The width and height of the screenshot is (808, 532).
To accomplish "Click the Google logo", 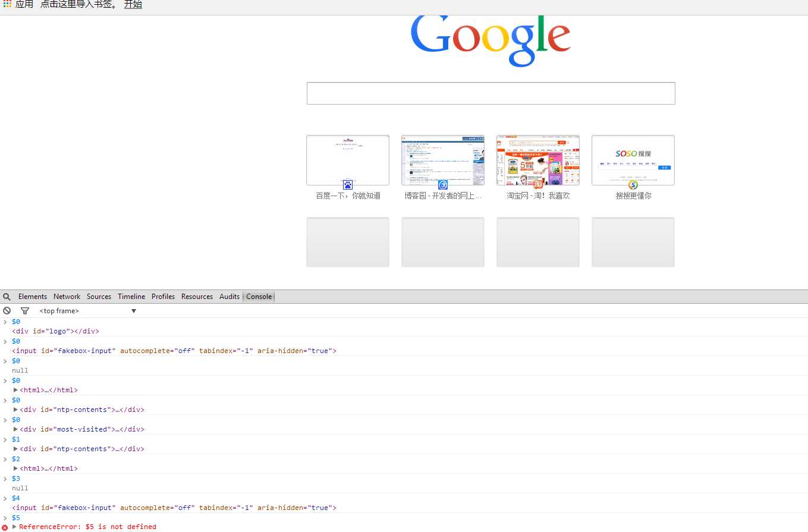I will click(x=491, y=40).
